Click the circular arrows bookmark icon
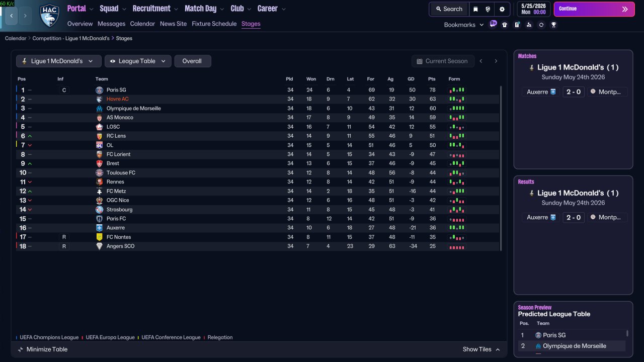This screenshot has height=362, width=644. click(541, 25)
